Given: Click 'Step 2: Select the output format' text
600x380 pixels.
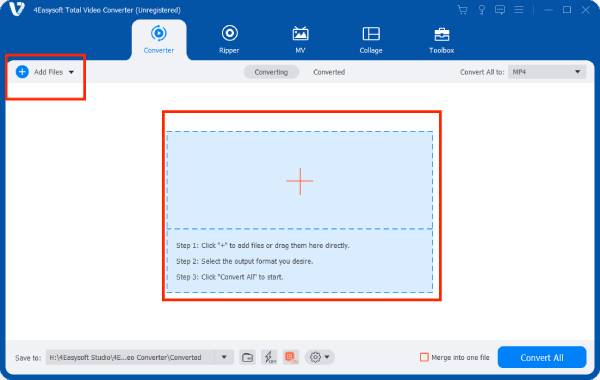Looking at the screenshot, I should coord(245,261).
